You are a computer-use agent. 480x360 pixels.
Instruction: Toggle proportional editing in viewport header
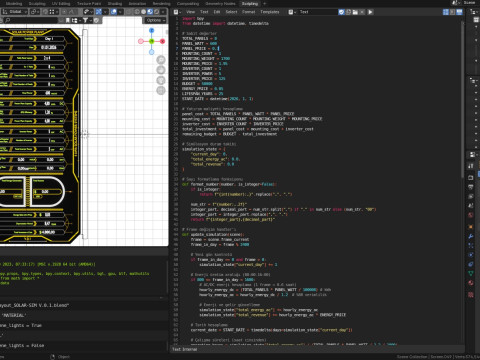64,12
